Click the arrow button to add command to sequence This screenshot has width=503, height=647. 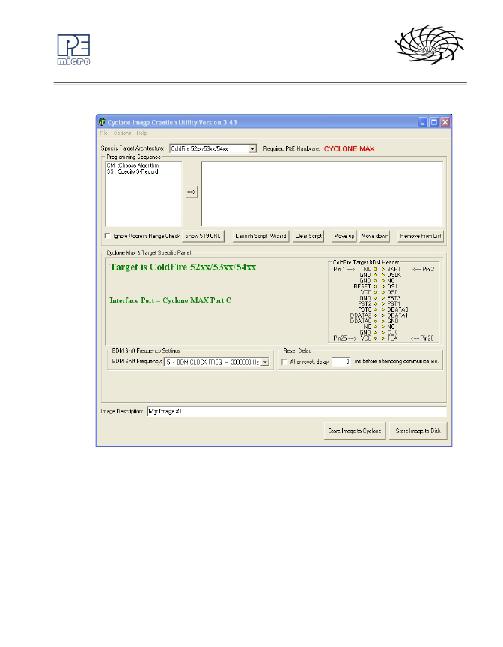[x=191, y=192]
